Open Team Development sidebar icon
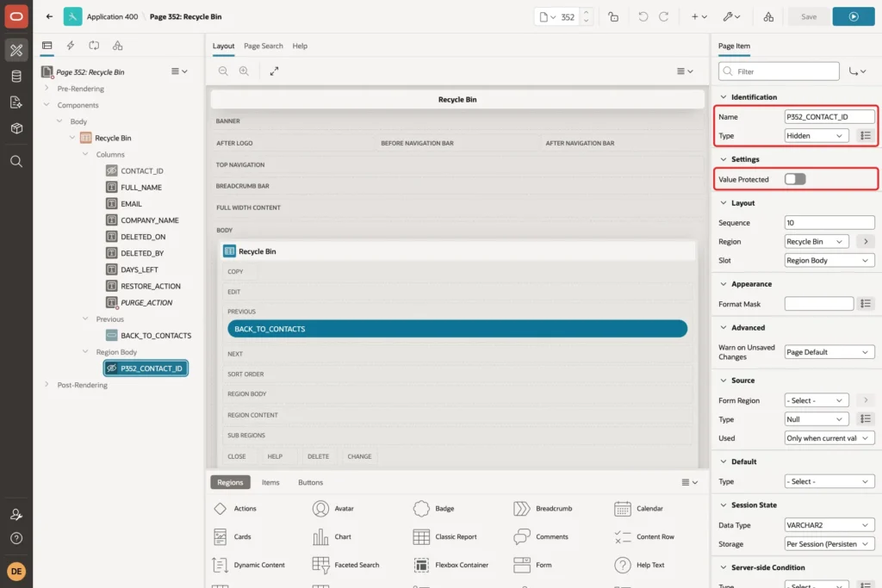 [16, 102]
